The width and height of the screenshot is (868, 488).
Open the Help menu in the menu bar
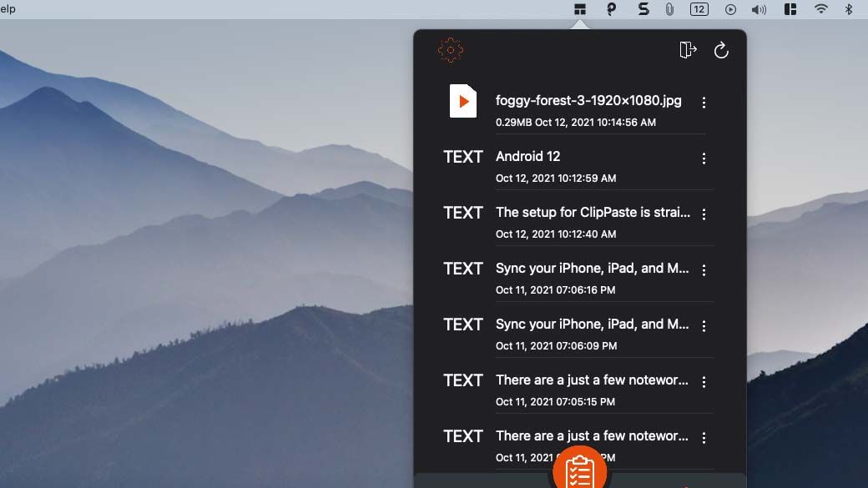click(x=8, y=9)
